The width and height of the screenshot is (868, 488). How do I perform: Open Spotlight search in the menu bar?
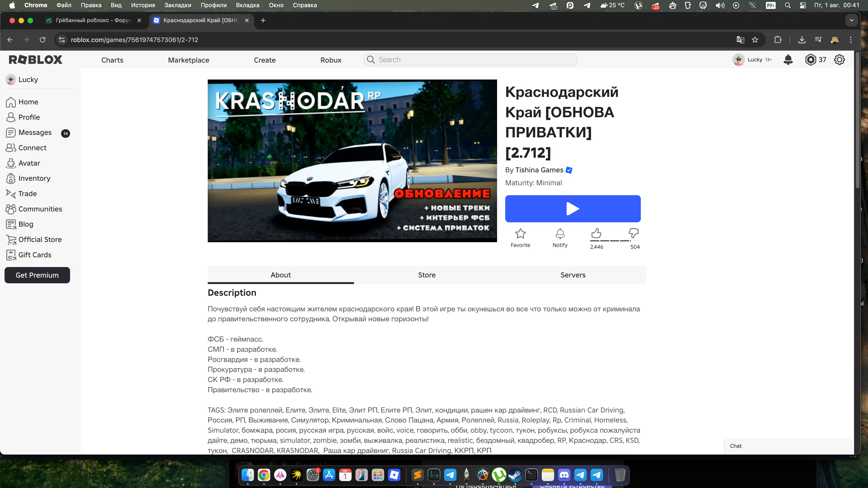(788, 5)
